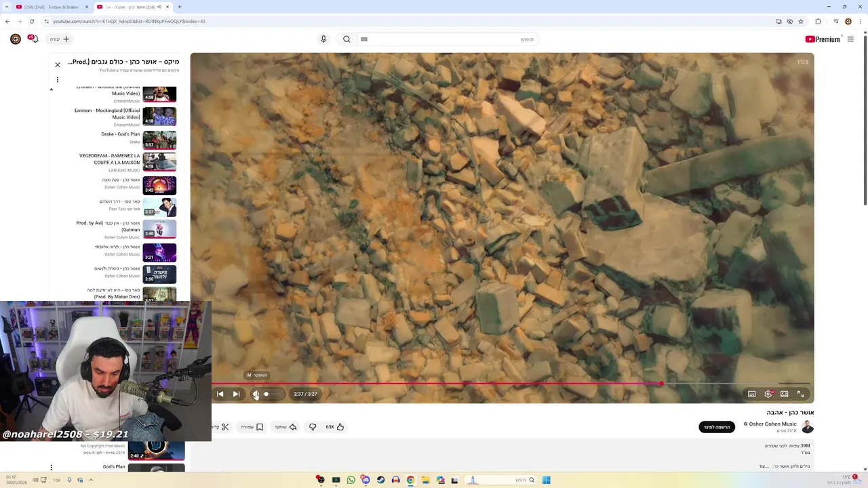Share the video via the share button
This screenshot has width=868, height=488.
286,427
